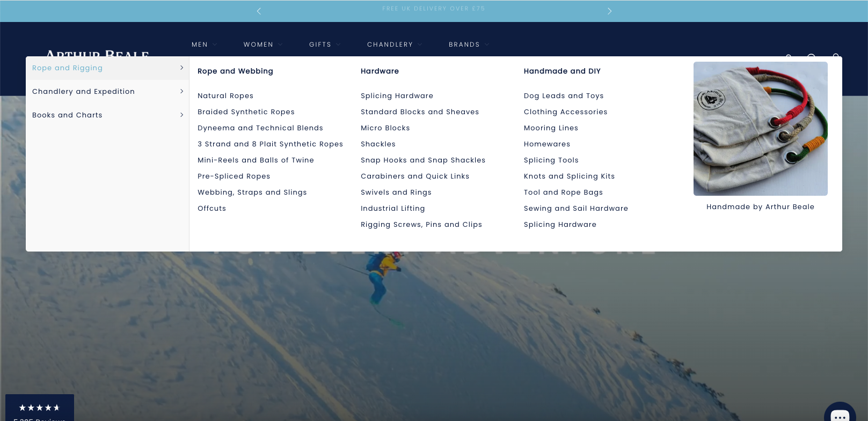Screen dimensions: 868x421
Task: Open the star rating reviews badge
Action: (40, 408)
